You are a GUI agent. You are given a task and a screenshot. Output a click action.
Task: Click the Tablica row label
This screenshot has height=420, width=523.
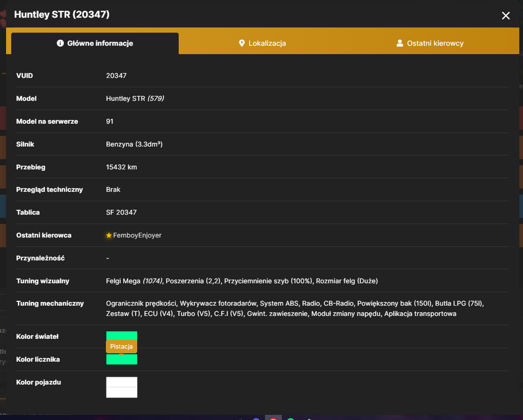pyautogui.click(x=27, y=212)
